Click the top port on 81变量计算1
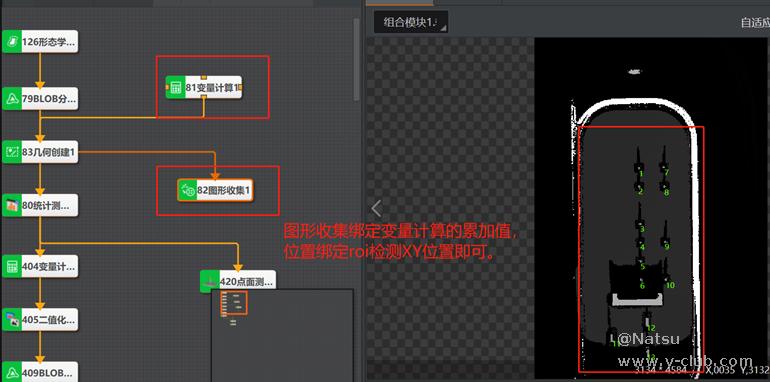Screen dimensions: 770x382 (204, 77)
